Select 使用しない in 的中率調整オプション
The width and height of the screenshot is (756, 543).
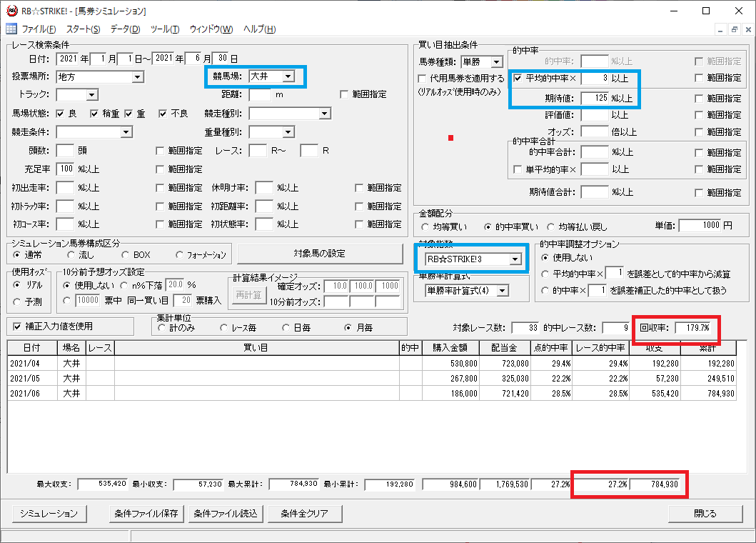pos(545,258)
